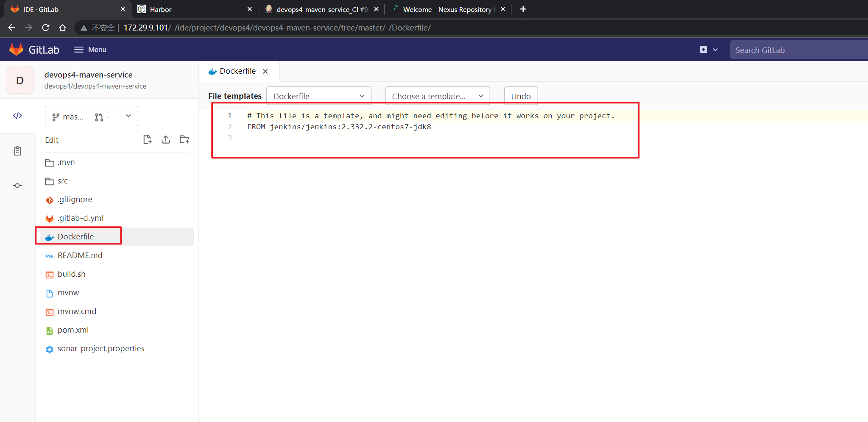
Task: Click line 1 comment in editor
Action: pos(431,116)
